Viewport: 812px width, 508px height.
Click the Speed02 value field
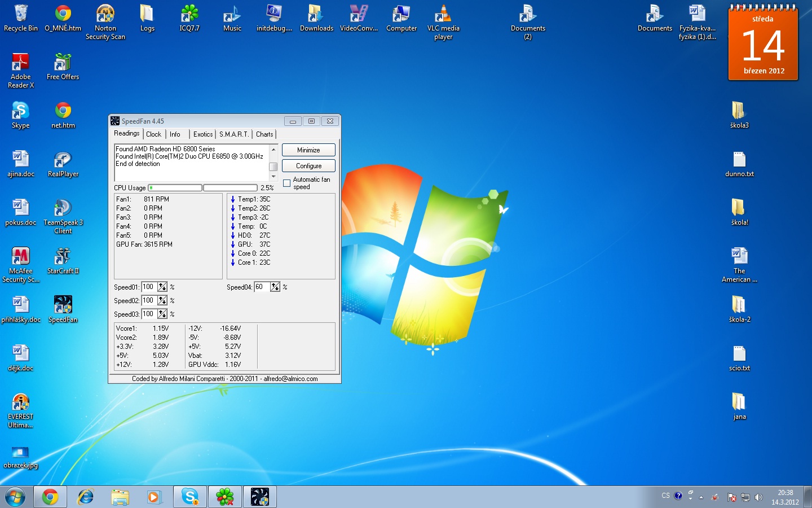pyautogui.click(x=149, y=300)
